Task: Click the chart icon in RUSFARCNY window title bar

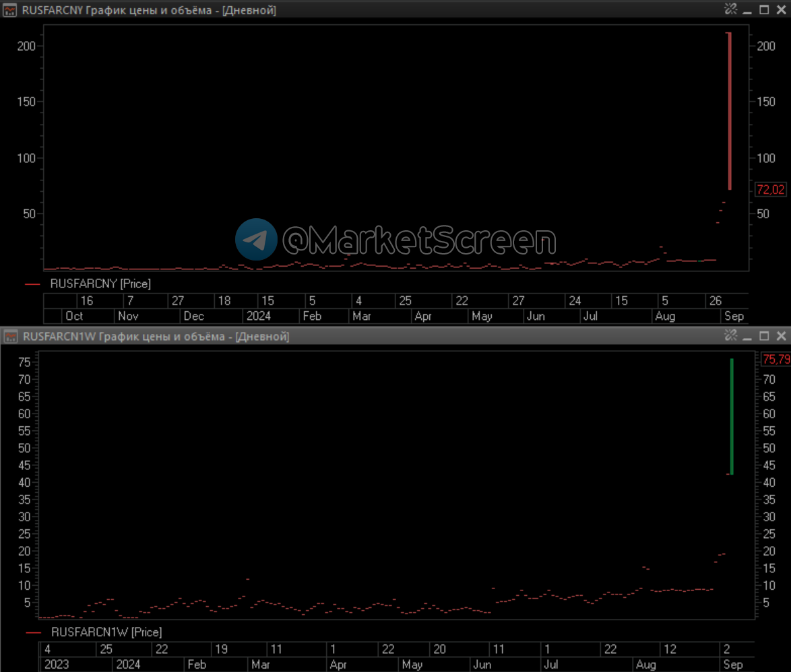Action: (9, 9)
